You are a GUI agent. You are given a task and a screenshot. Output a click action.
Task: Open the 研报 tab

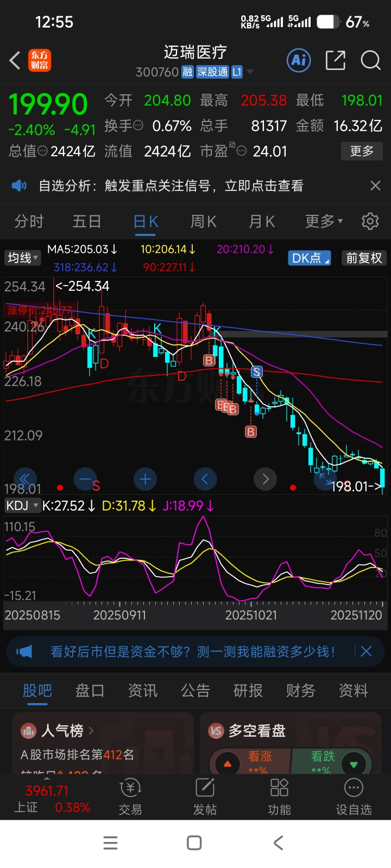point(248,691)
